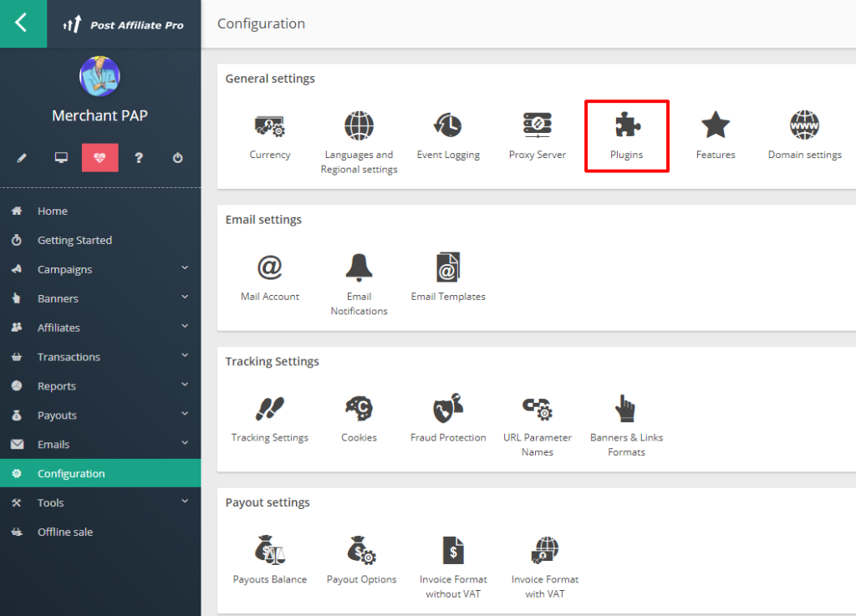The height and width of the screenshot is (616, 856).
Task: Open Fraud Protection settings
Action: [x=448, y=410]
